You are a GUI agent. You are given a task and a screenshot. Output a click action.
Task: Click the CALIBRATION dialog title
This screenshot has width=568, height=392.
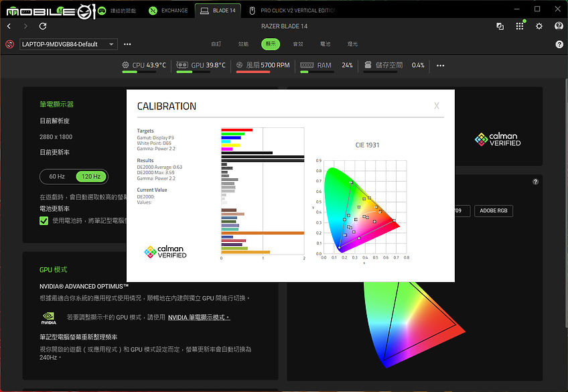tap(167, 106)
